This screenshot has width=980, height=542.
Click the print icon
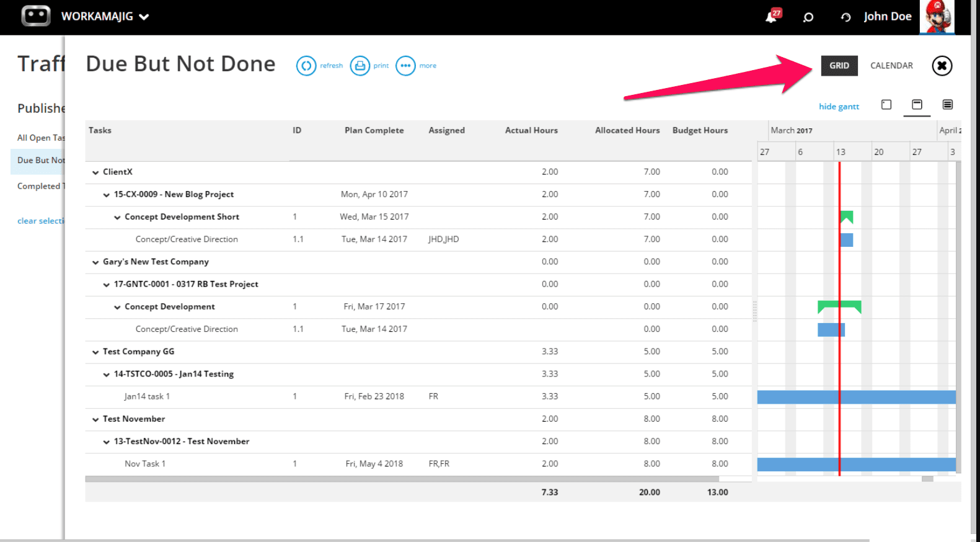click(x=360, y=66)
